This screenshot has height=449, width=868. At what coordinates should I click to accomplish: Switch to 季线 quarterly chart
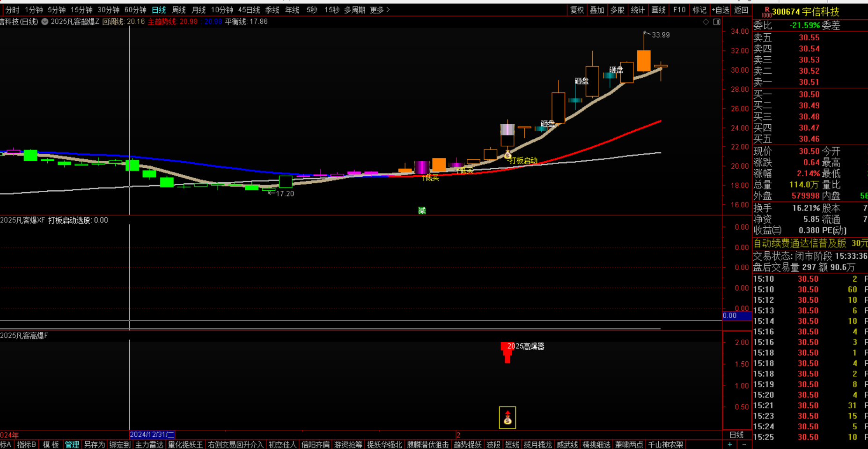272,10
